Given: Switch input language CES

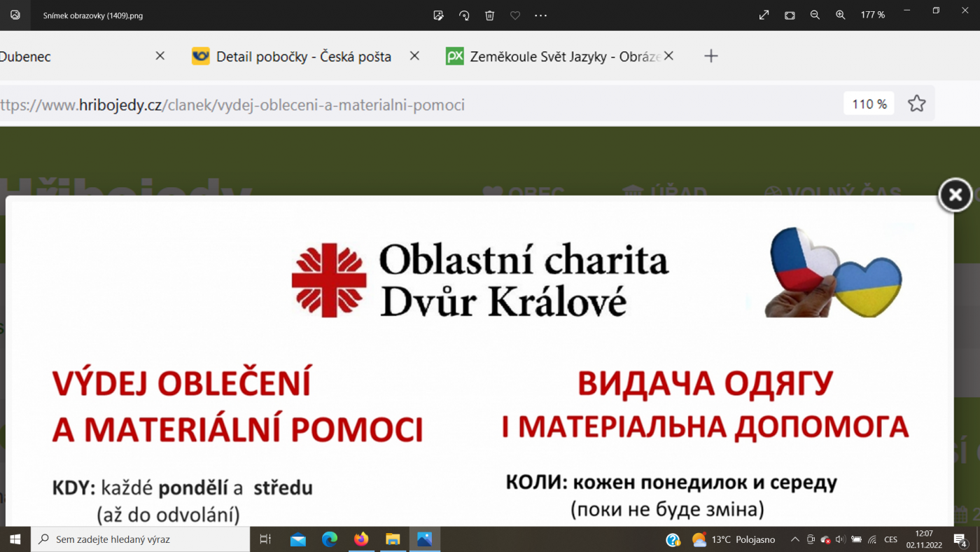Looking at the screenshot, I should point(890,539).
